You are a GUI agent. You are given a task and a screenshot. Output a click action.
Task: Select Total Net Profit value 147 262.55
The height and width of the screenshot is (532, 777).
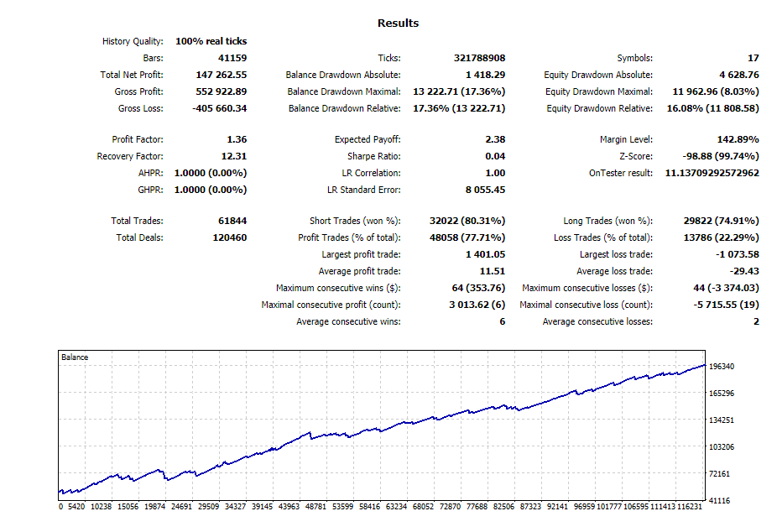coord(222,75)
